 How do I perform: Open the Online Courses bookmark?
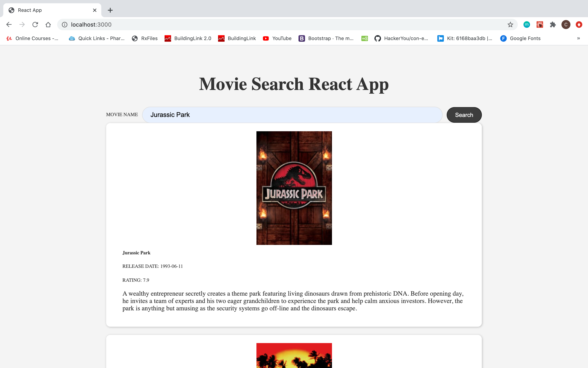[32, 38]
